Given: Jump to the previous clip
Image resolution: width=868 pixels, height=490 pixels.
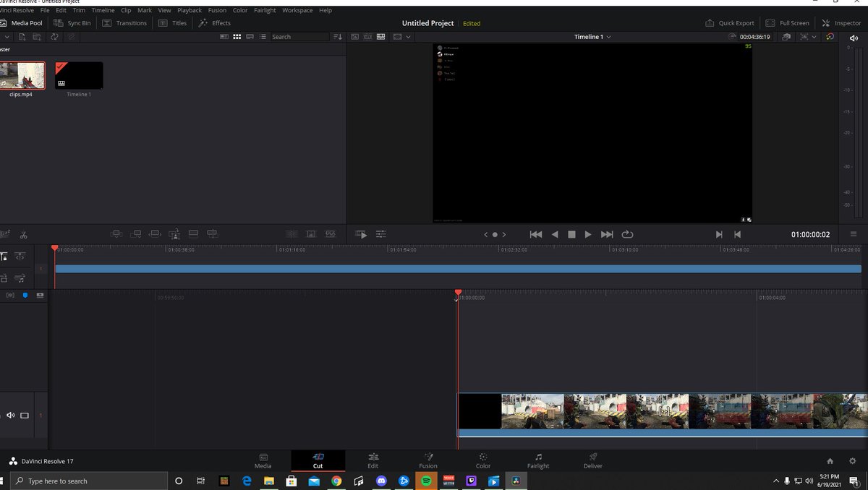Looking at the screenshot, I should point(536,234).
